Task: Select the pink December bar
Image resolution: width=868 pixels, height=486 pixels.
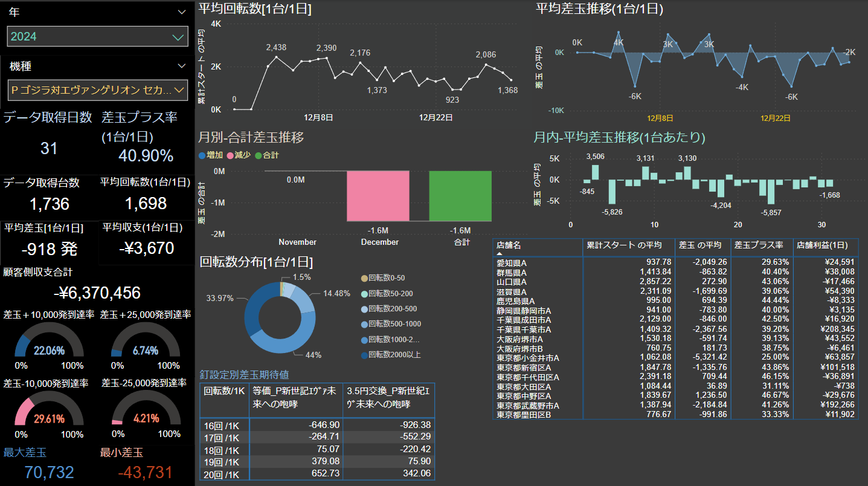Action: click(378, 196)
